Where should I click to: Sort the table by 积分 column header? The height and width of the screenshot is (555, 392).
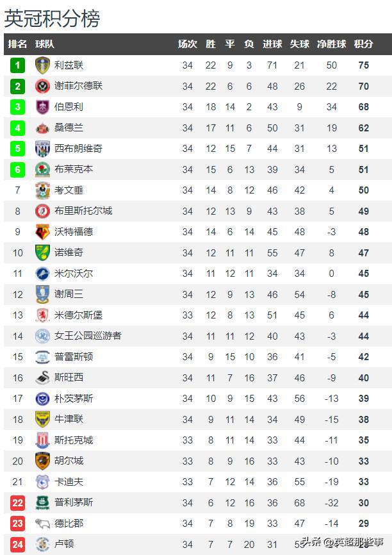(x=363, y=44)
